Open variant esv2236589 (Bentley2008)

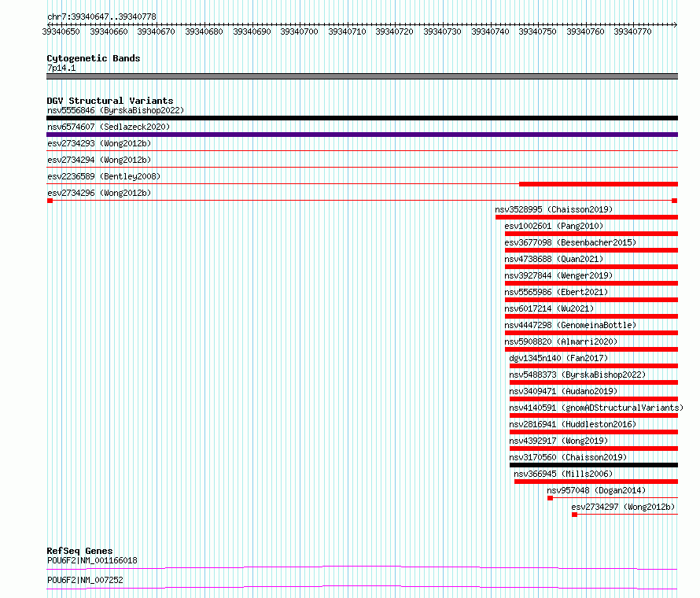[x=104, y=176]
